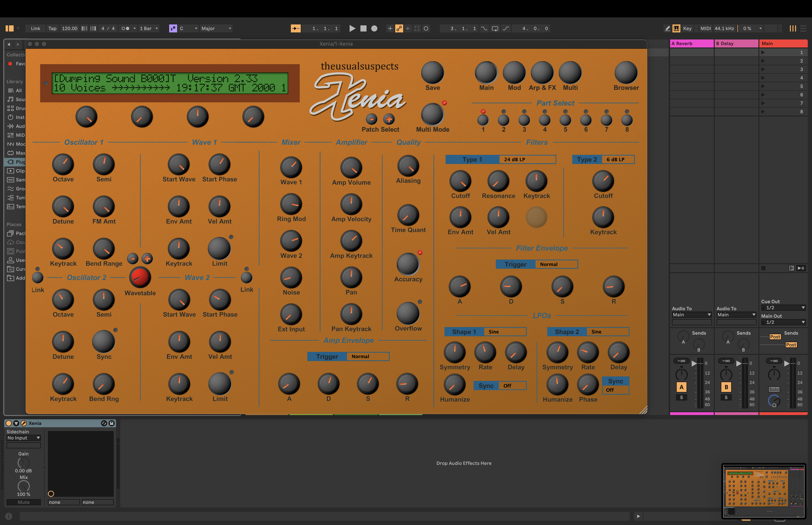Click the Patch Select plus button

pos(389,119)
